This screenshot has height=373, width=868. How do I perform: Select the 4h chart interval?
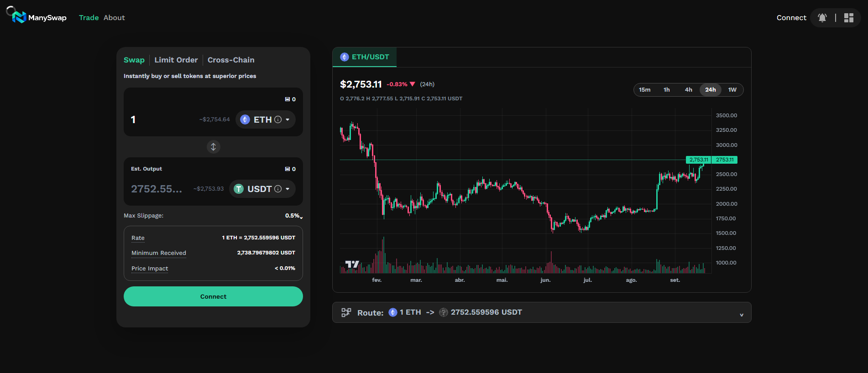(689, 90)
